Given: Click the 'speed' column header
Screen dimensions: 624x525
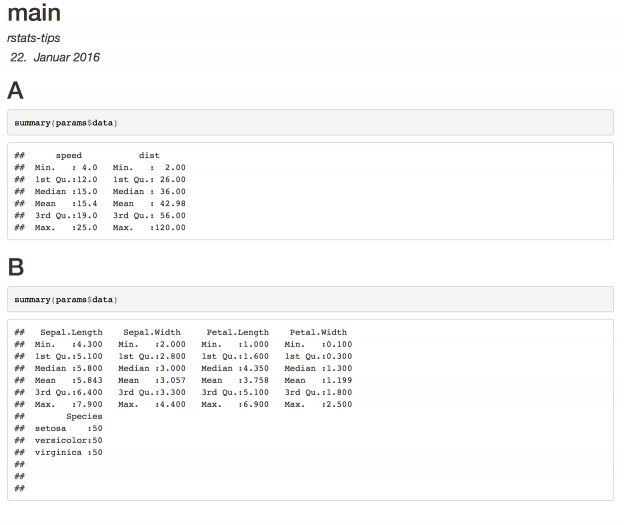Looking at the screenshot, I should pos(69,156).
